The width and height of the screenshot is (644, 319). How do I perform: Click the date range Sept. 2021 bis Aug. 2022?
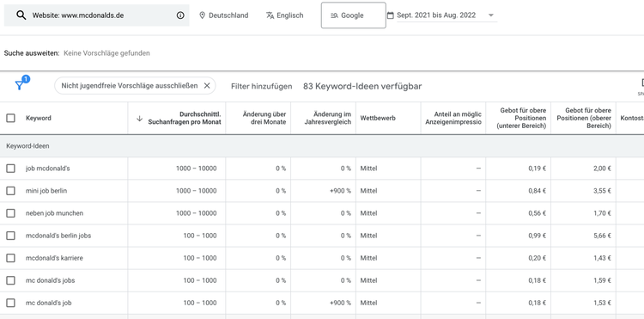click(436, 15)
